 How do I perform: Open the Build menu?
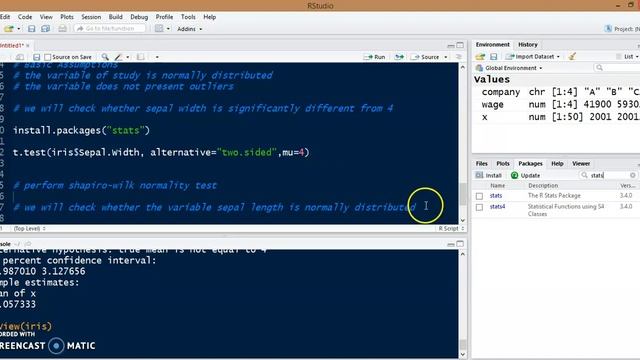pyautogui.click(x=116, y=17)
